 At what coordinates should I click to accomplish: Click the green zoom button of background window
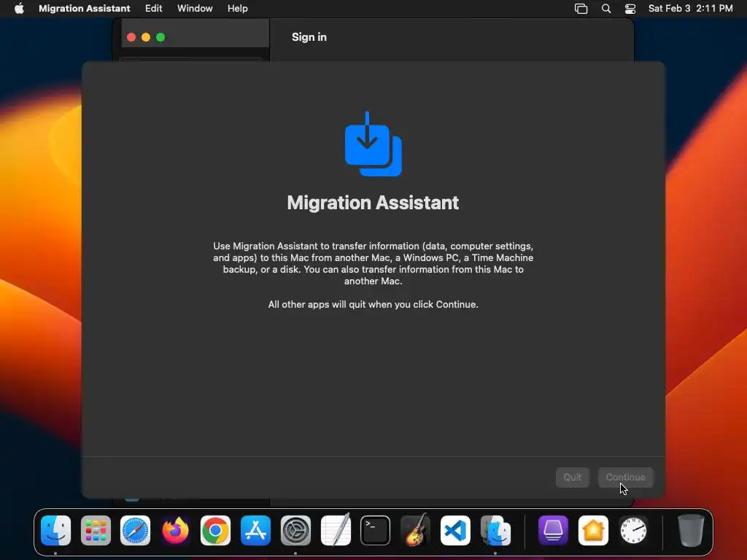coord(160,37)
